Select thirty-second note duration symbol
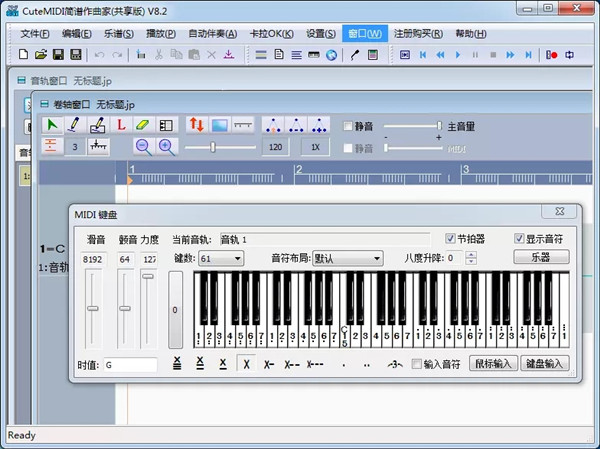The height and width of the screenshot is (449, 600). 177,363
